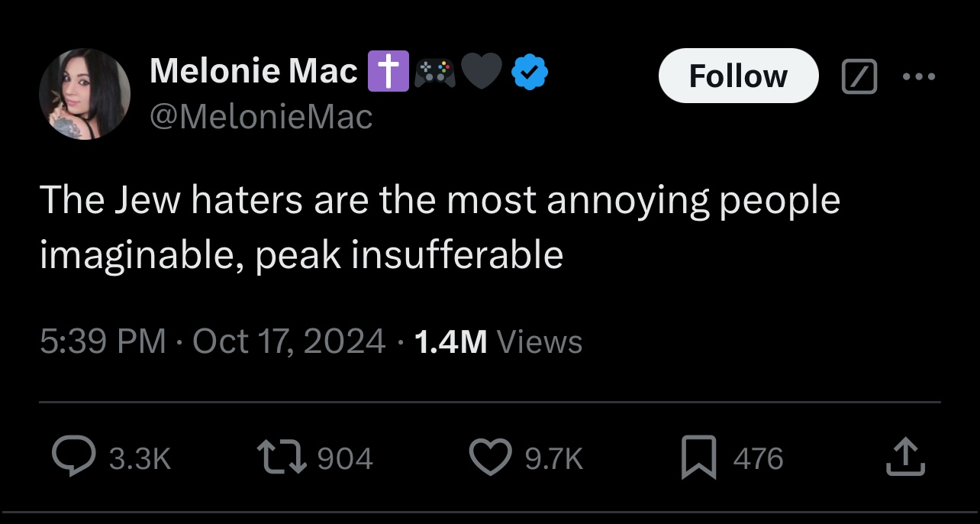Click the Grok slash-square icon
Viewport: 980px width, 524px height.
[858, 77]
